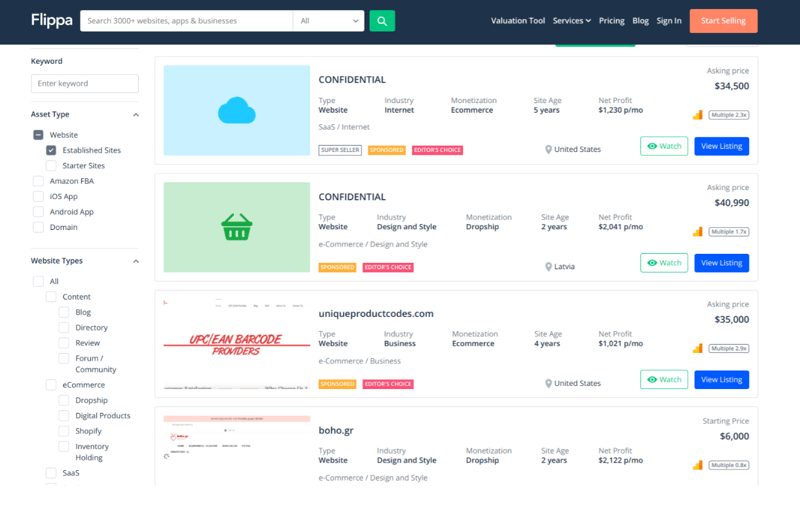Image resolution: width=800 pixels, height=505 pixels.
Task: Open the boho.gr website preview thumbnail
Action: pyautogui.click(x=237, y=450)
